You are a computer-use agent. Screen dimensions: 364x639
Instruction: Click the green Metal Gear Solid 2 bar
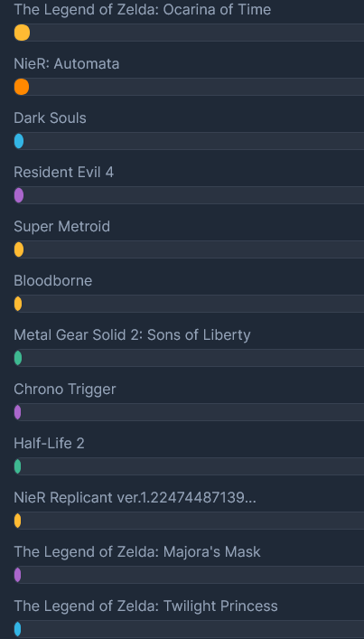pos(18,358)
